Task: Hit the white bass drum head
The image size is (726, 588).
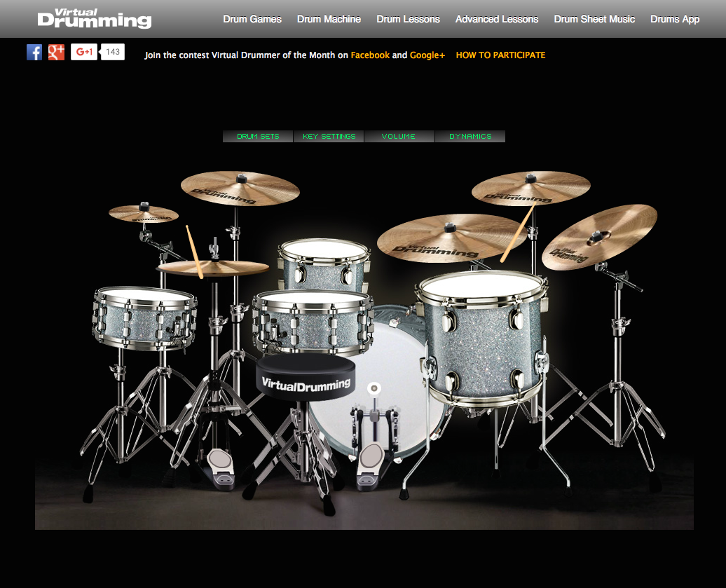Action: click(x=394, y=366)
